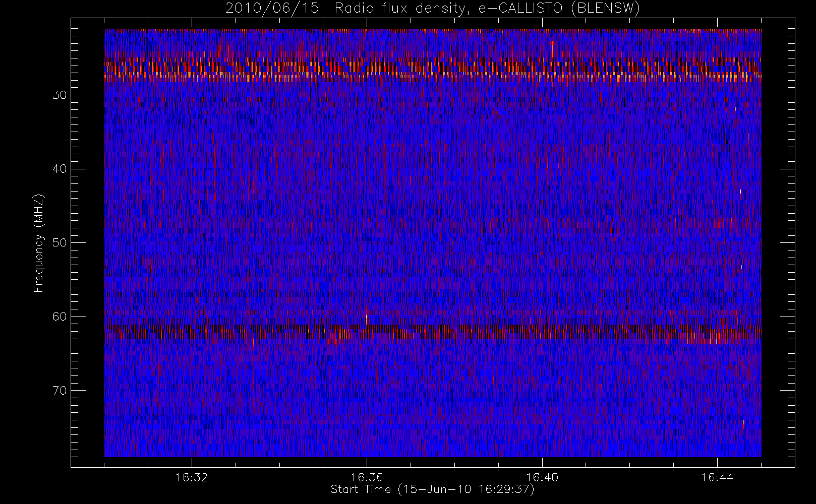
Task: Select the 'Frequency (MHZ)' y-axis label
Action: click(x=39, y=243)
